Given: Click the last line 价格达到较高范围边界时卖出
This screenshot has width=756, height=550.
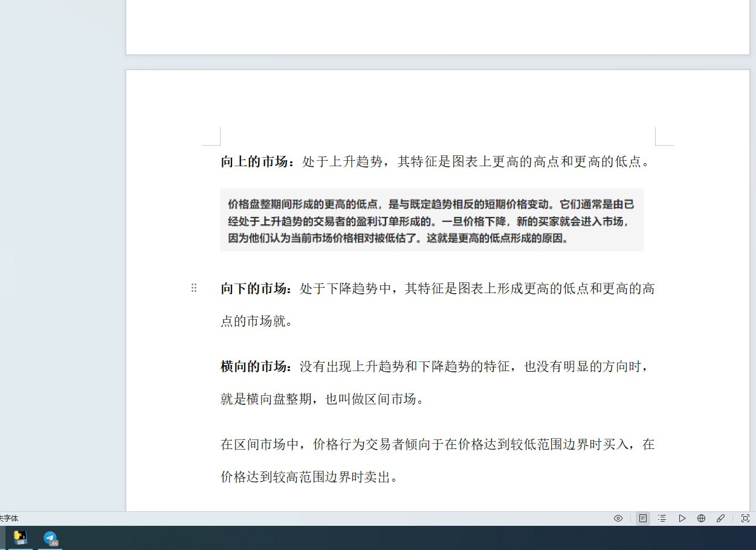Looking at the screenshot, I should click(x=308, y=477).
